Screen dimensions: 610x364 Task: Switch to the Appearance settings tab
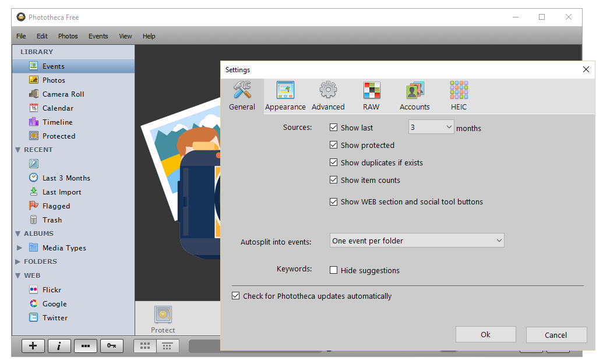285,96
